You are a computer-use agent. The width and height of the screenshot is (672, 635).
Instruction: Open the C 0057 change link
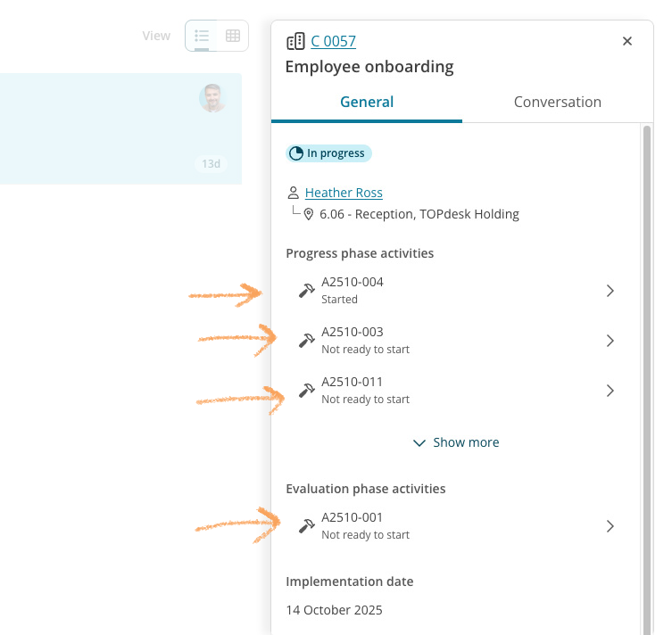pyautogui.click(x=333, y=41)
